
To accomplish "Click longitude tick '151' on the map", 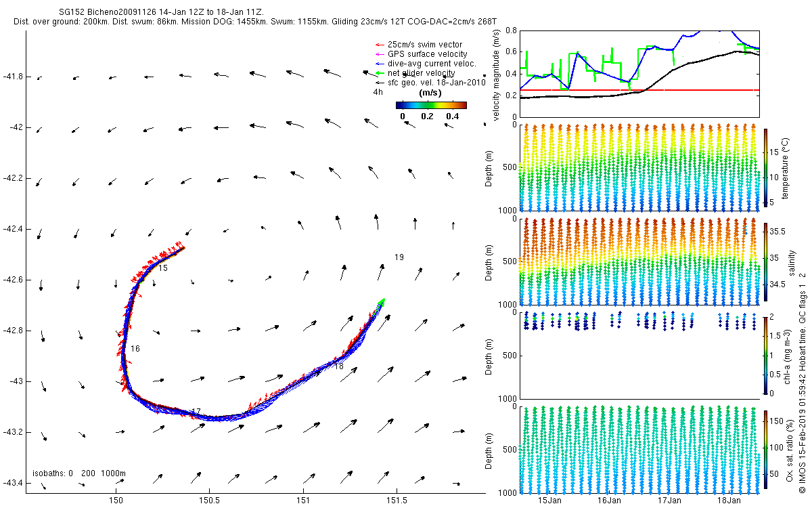I will point(303,501).
